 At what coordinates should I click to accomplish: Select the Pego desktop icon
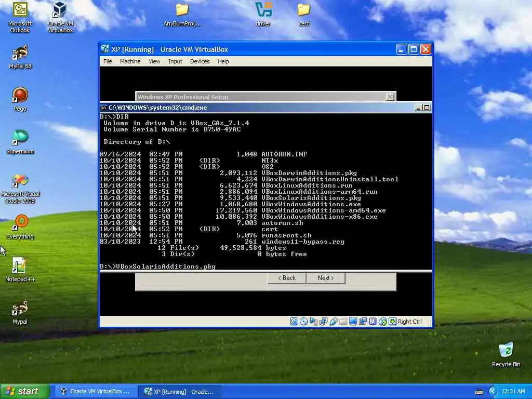[x=20, y=99]
